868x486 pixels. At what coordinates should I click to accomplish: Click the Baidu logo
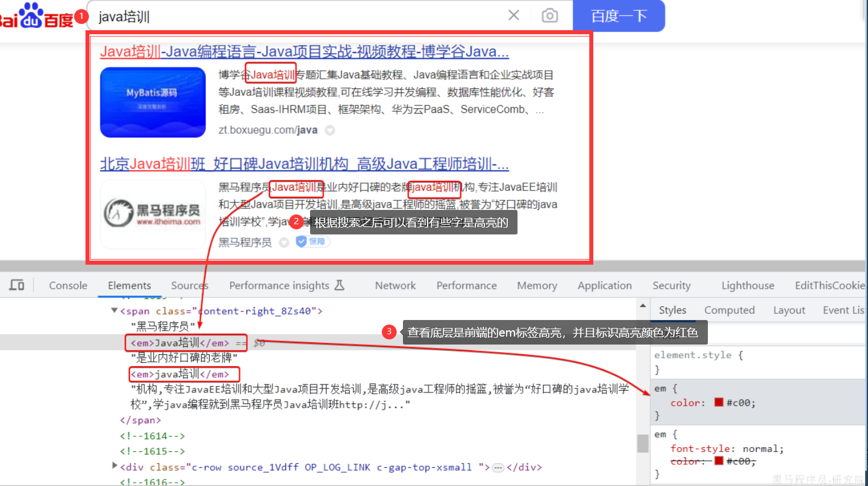37,16
